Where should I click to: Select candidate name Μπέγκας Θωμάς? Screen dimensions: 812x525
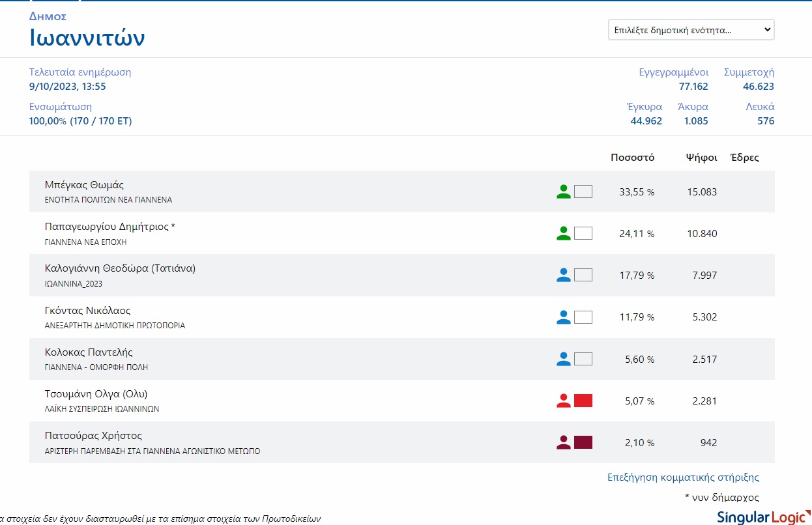point(84,185)
